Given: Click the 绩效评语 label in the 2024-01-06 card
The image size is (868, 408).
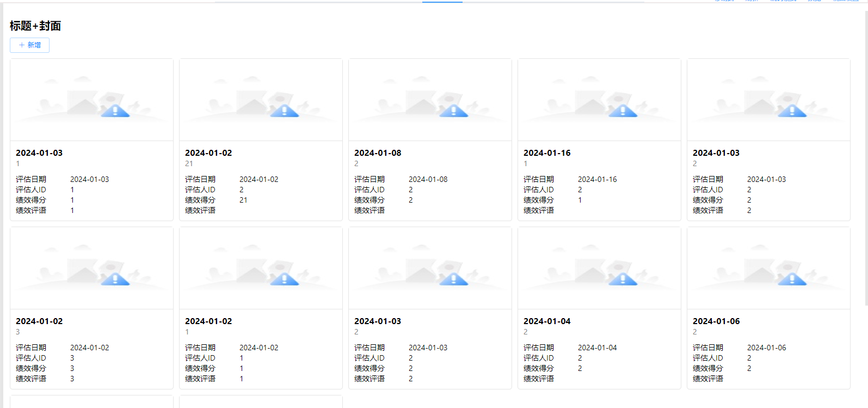Looking at the screenshot, I should (x=707, y=379).
